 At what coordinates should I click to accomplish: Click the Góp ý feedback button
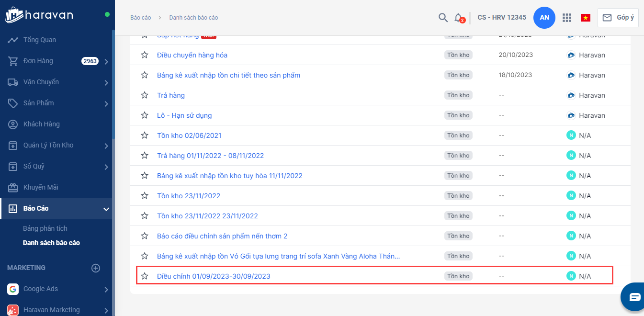coord(618,18)
